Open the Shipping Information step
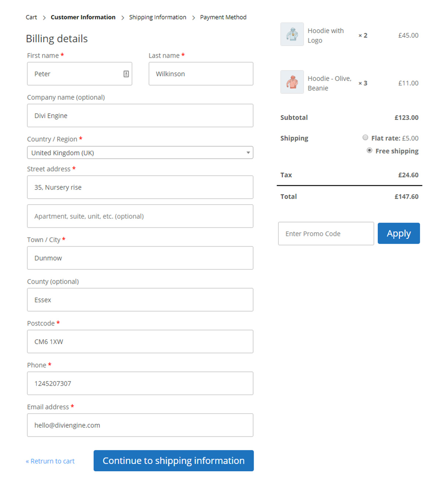The height and width of the screenshot is (482, 448). click(x=157, y=17)
